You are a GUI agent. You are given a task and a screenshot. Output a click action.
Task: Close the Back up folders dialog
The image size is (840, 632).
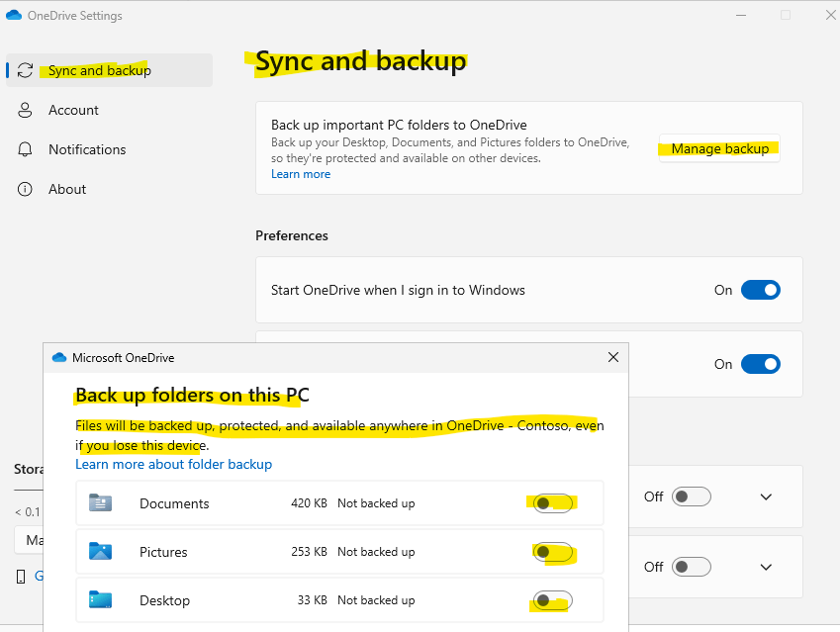612,357
